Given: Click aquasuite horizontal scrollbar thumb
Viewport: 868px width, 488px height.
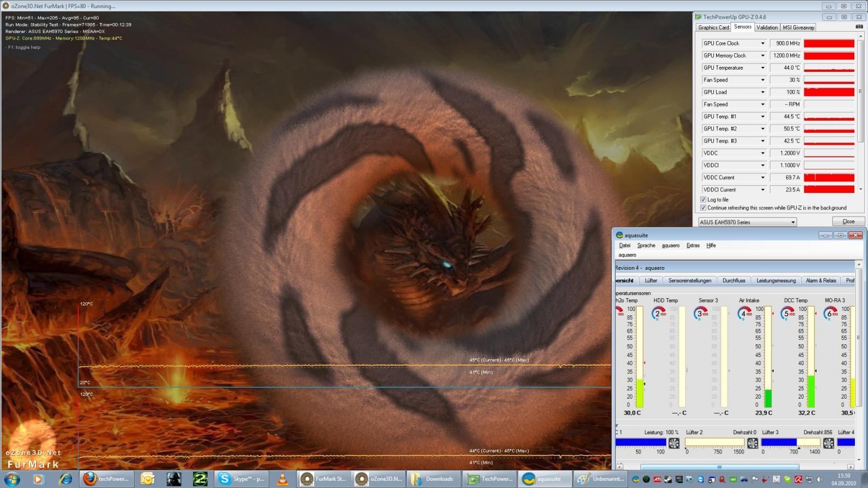Looking at the screenshot, I should tap(719, 467).
